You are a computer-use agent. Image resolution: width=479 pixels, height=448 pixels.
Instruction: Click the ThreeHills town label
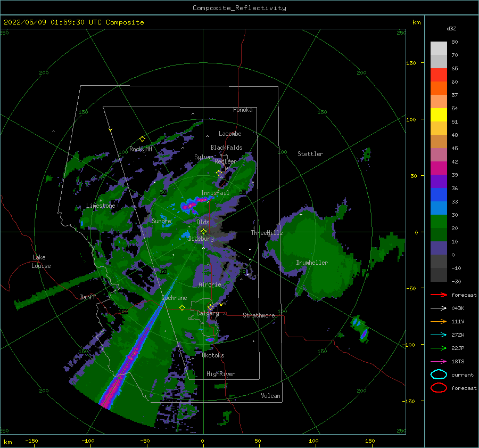pos(267,233)
